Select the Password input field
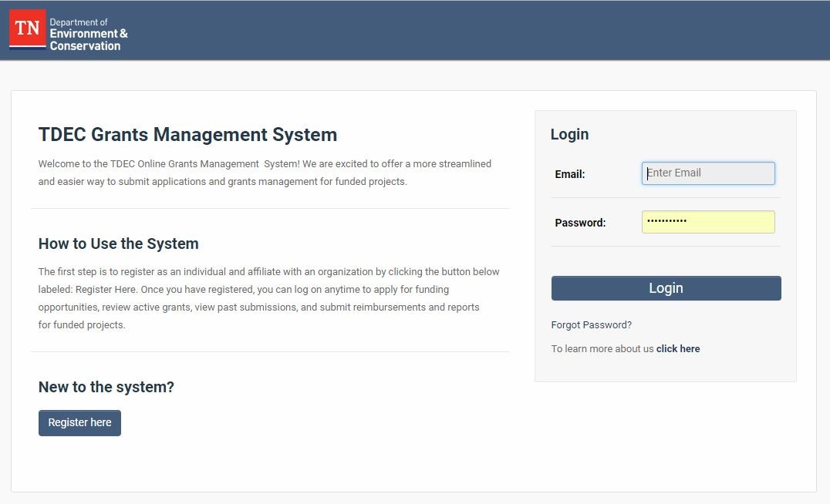This screenshot has width=830, height=504. tap(707, 222)
